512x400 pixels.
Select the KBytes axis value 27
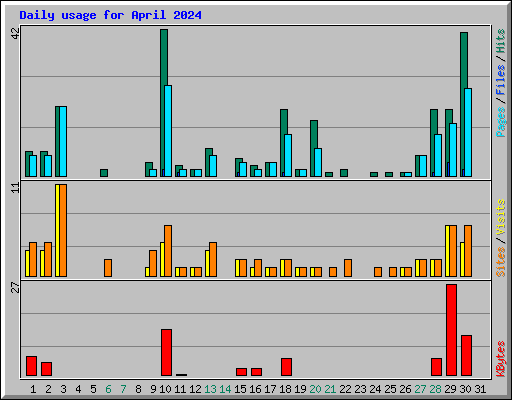tap(15, 287)
